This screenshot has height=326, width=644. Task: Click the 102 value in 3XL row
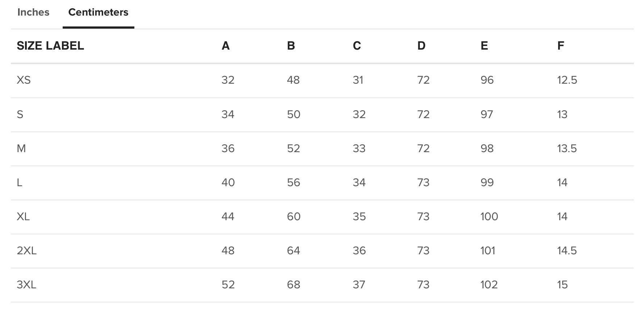tap(489, 285)
